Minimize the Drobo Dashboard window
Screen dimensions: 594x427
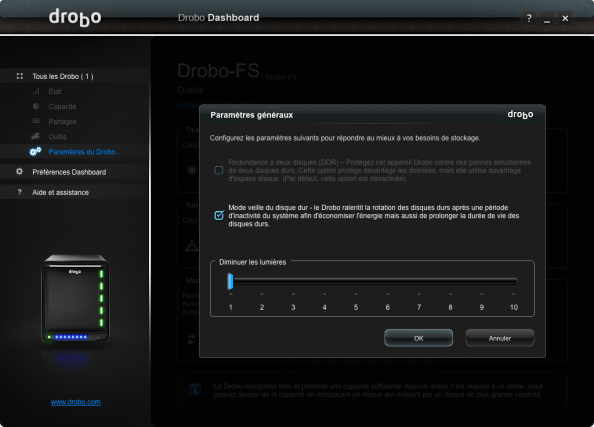click(x=547, y=18)
